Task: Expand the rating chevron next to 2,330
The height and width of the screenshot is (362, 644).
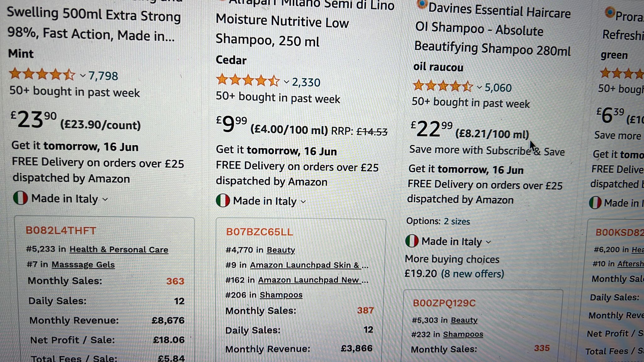Action: [286, 82]
